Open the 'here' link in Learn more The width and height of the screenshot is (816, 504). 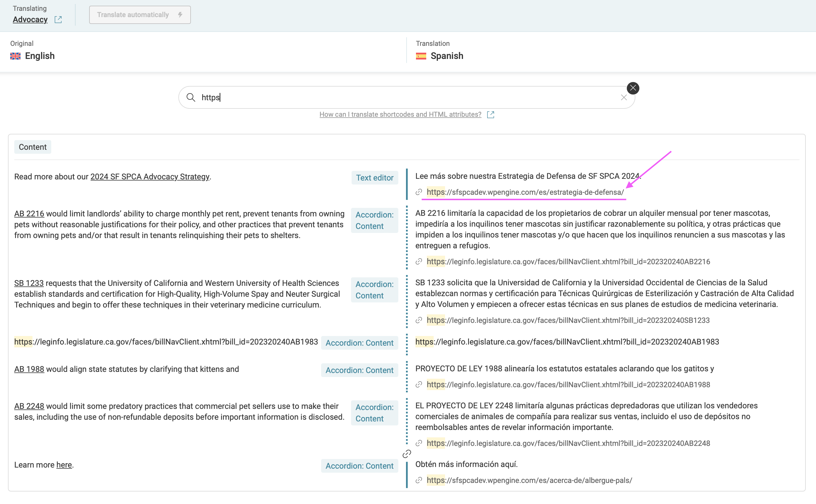click(x=64, y=465)
